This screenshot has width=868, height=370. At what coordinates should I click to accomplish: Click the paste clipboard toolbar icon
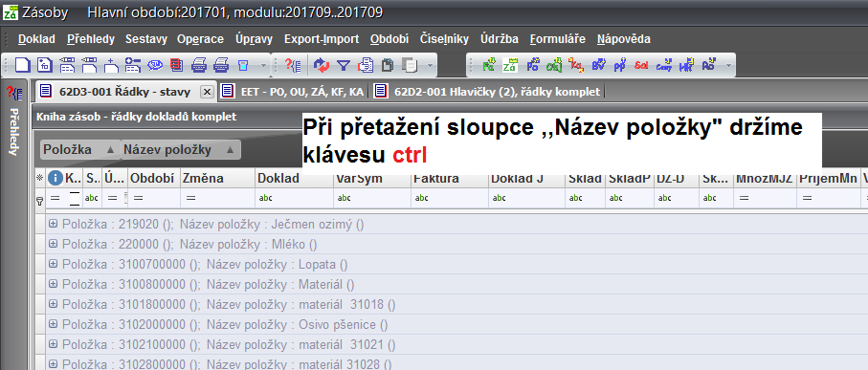388,65
